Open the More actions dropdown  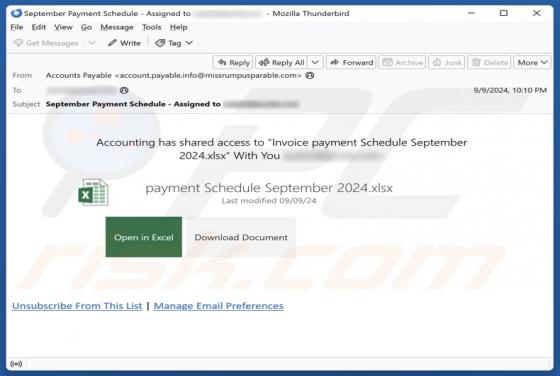click(532, 62)
